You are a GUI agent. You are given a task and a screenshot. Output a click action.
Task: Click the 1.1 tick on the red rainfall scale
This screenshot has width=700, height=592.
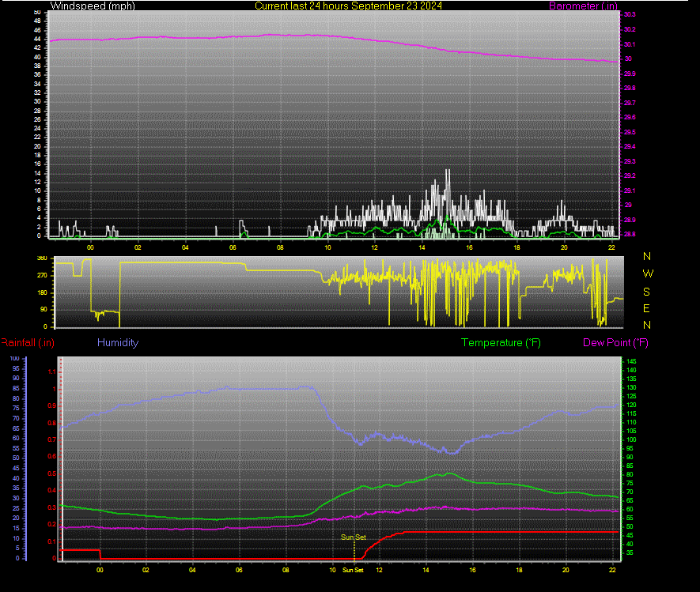point(51,372)
